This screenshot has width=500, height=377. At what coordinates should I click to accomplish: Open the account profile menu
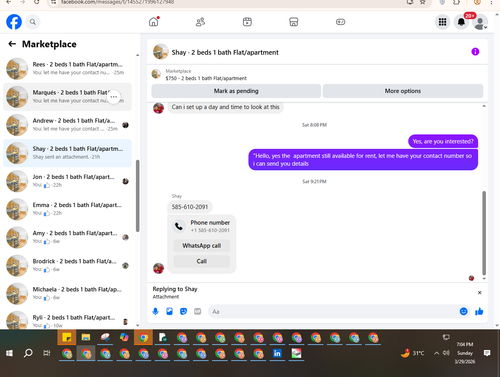[480, 22]
